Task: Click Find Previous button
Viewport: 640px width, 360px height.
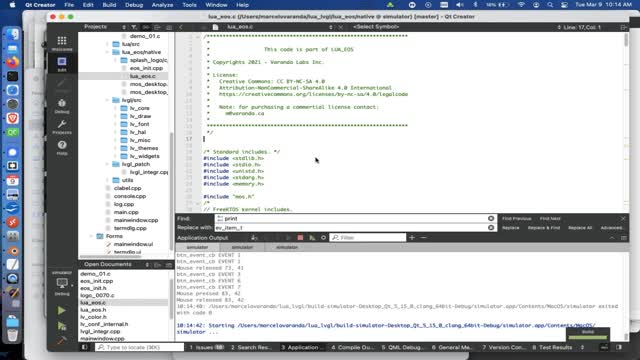Action: (x=516, y=219)
